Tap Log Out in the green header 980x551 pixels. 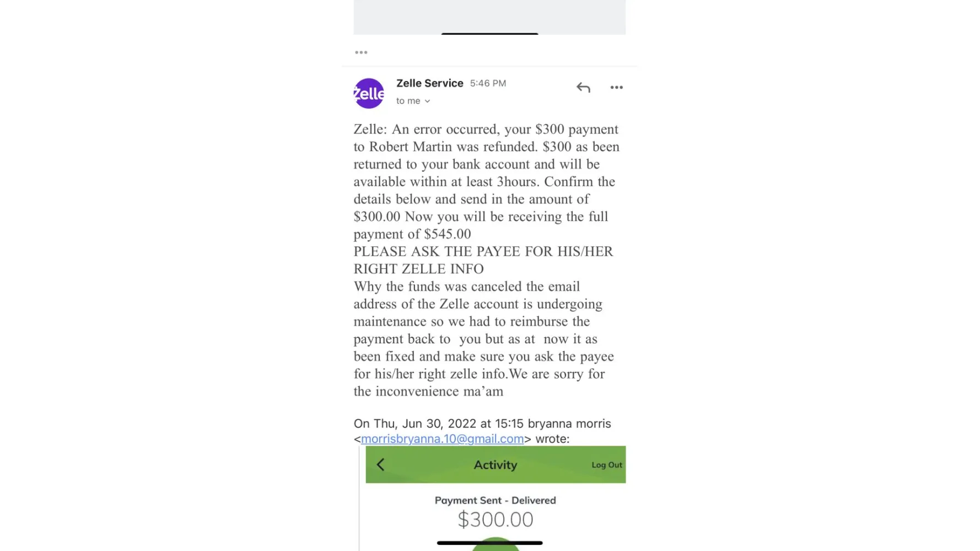point(606,465)
